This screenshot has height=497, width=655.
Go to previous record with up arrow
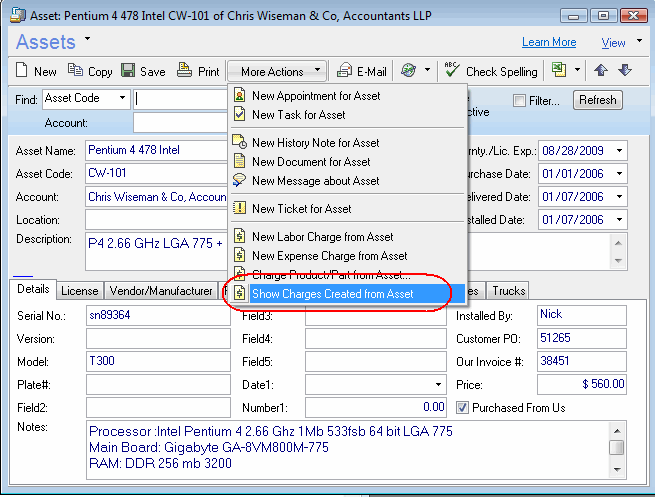(600, 71)
